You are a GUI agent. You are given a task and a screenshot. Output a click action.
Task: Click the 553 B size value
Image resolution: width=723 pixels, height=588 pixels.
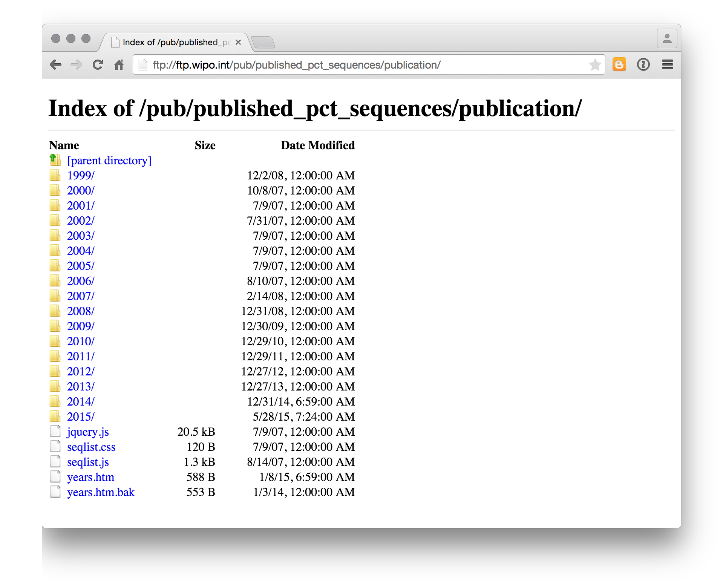click(x=201, y=492)
